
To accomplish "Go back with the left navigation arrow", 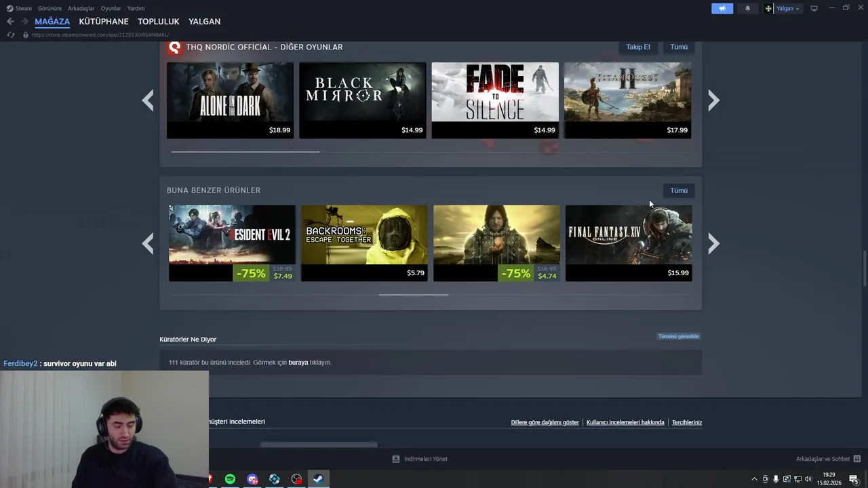I will 10,22.
